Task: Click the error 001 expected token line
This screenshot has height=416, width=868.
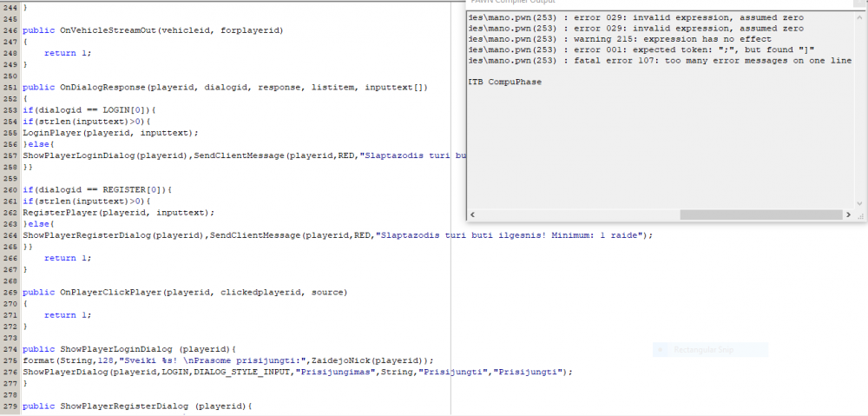Action: (641, 50)
